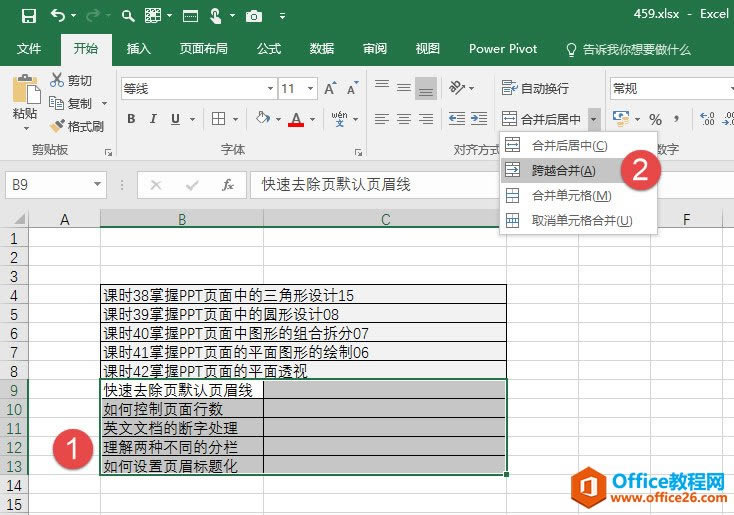734x515 pixels.
Task: Click the camera icon in quick access toolbar
Action: 254,16
